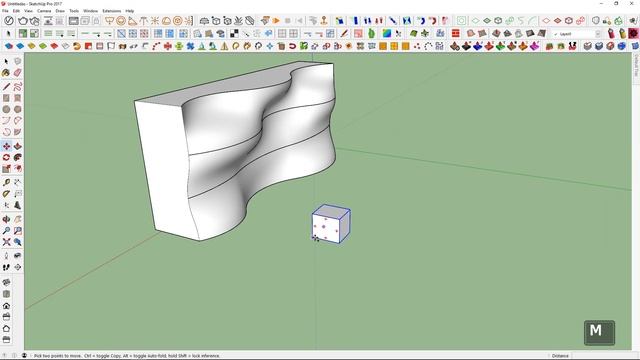Activate the Paint Bucket tool

(x=6, y=73)
